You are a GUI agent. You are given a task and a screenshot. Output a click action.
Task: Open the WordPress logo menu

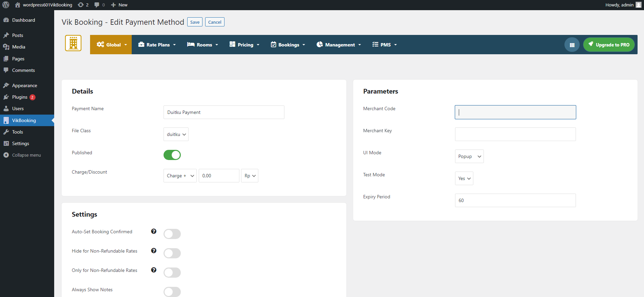[x=6, y=5]
